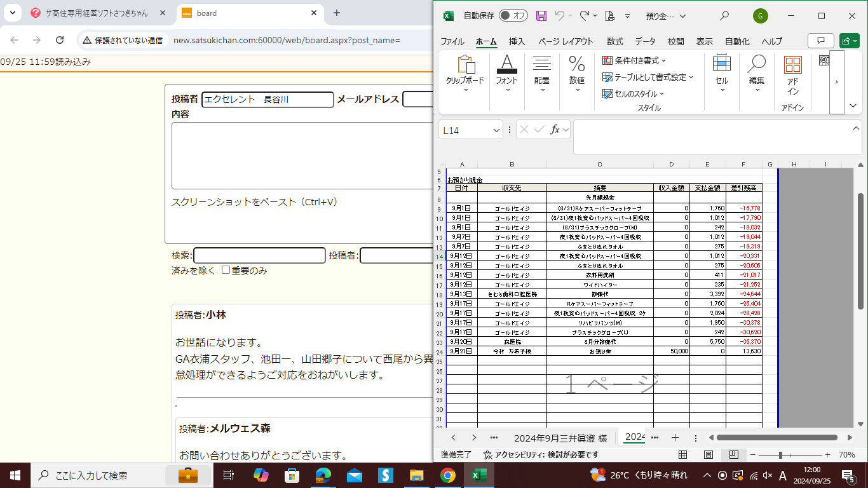868x488 pixels.
Task: Click the Save icon in Excel title bar
Action: (x=541, y=16)
